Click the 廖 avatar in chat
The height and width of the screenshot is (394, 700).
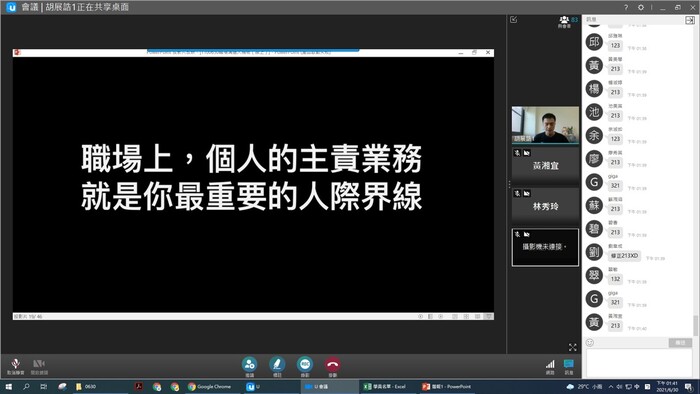click(x=594, y=159)
